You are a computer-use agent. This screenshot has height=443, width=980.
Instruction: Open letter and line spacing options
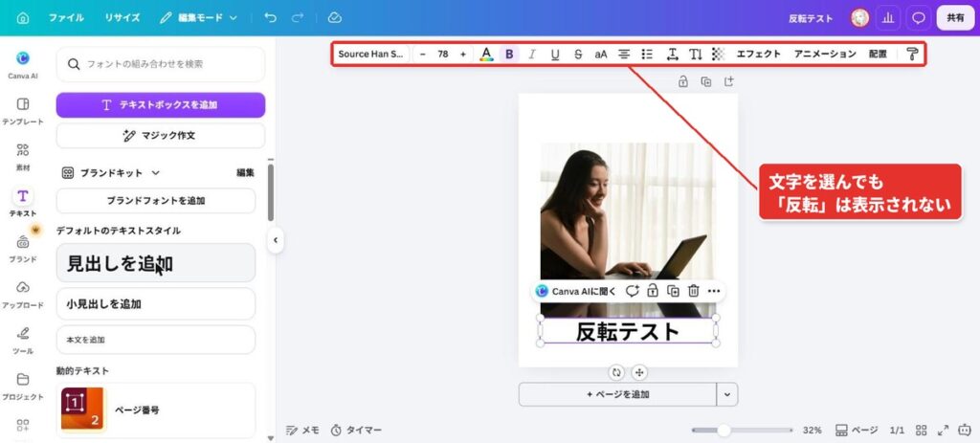tap(673, 55)
